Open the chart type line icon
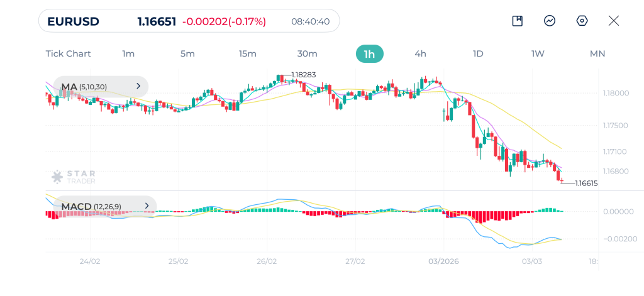The image size is (644, 296). pyautogui.click(x=550, y=21)
